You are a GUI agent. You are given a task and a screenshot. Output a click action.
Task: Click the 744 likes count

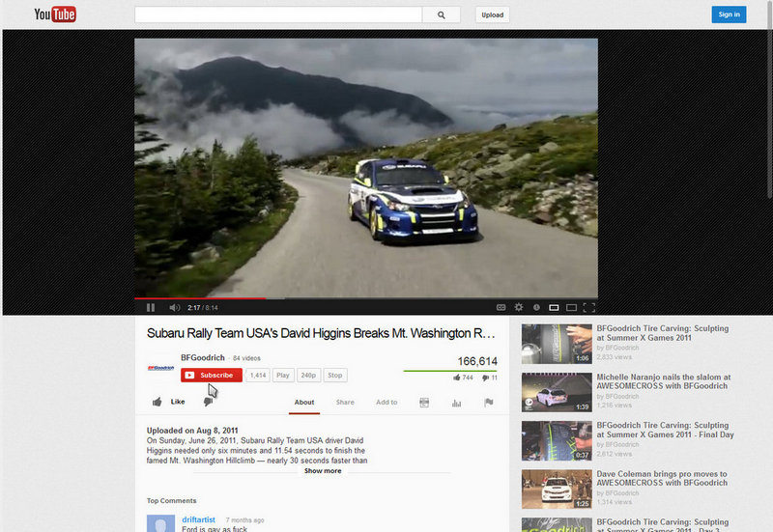[x=468, y=378]
